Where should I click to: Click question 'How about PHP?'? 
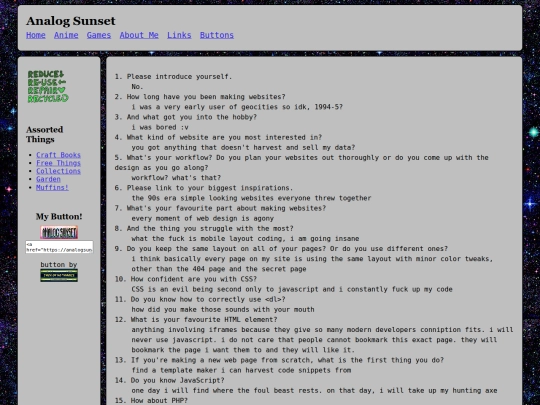tap(159, 401)
